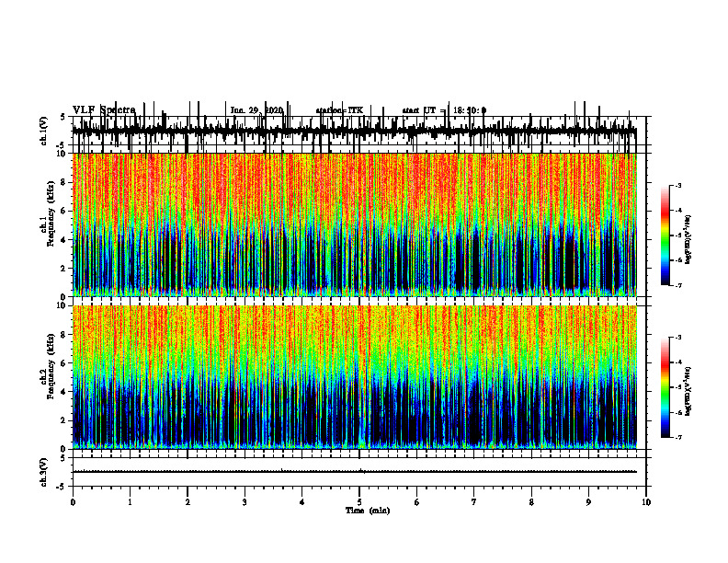Click the "Jan. 29, 2020" date label
728x563 pixels.
(x=256, y=110)
